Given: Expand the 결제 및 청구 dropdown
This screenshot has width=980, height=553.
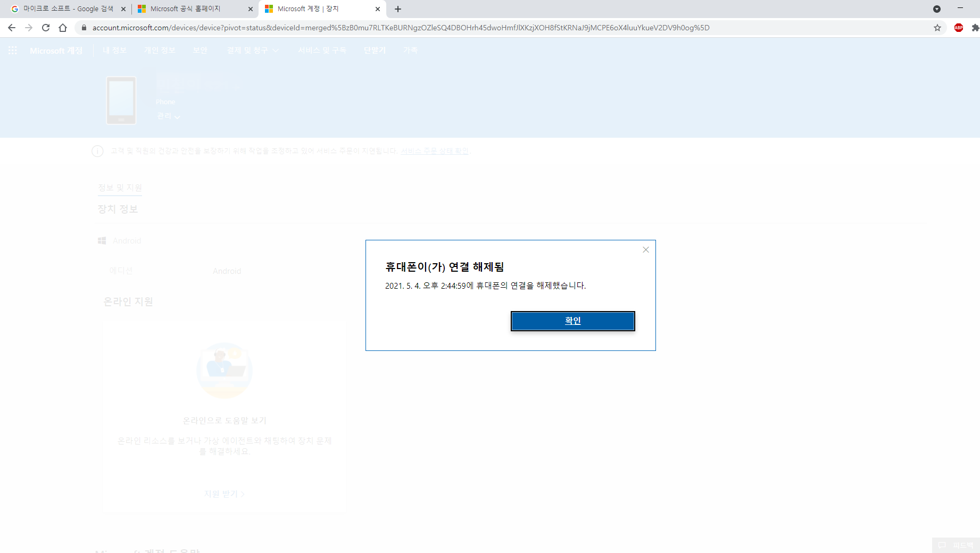Looking at the screenshot, I should point(253,50).
